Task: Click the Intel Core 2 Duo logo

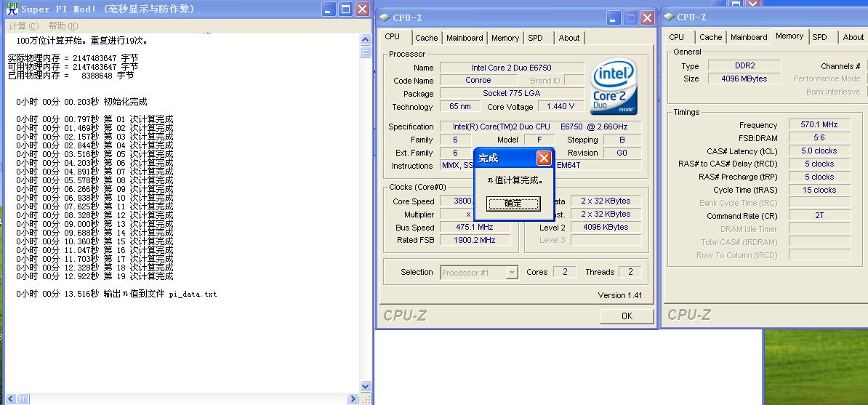Action: 614,86
